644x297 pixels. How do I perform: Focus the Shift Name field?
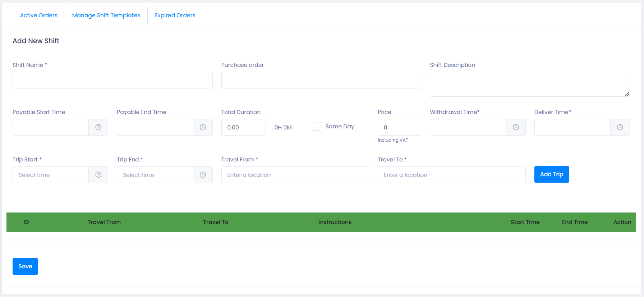pyautogui.click(x=112, y=80)
